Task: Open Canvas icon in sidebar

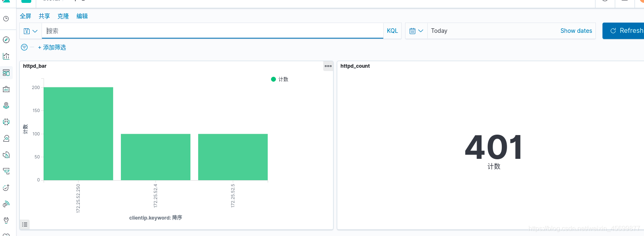Action: pyautogui.click(x=6, y=89)
